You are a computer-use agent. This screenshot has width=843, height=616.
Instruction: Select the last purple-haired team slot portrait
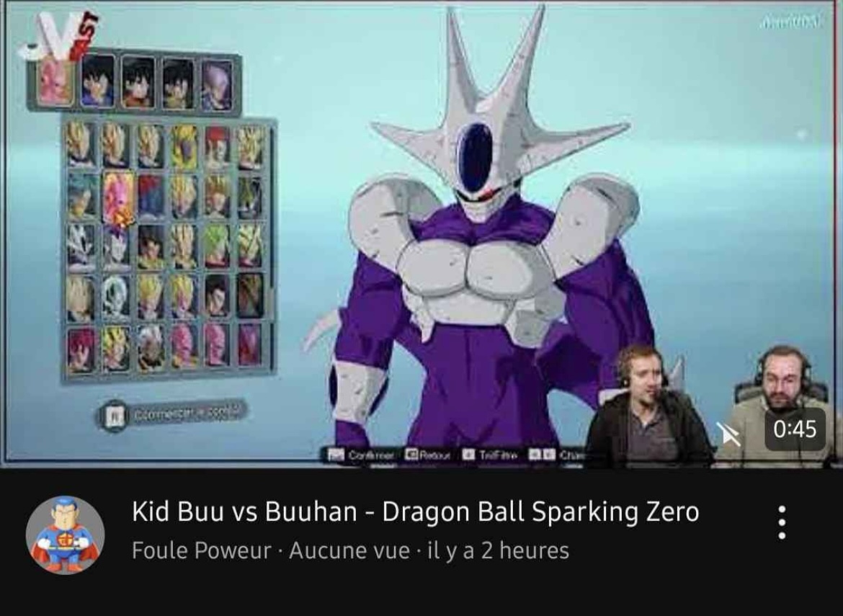tap(217, 85)
